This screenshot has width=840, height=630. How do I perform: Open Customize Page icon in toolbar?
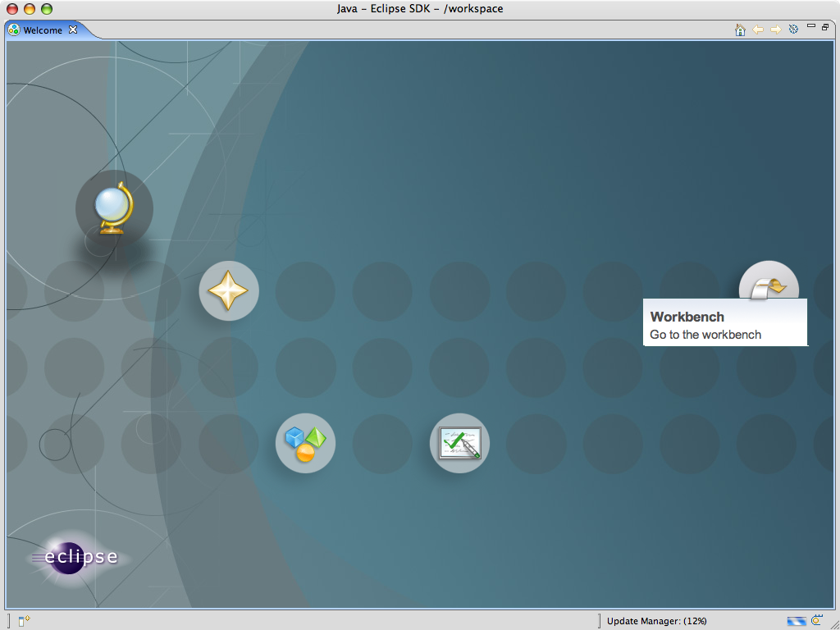[794, 30]
